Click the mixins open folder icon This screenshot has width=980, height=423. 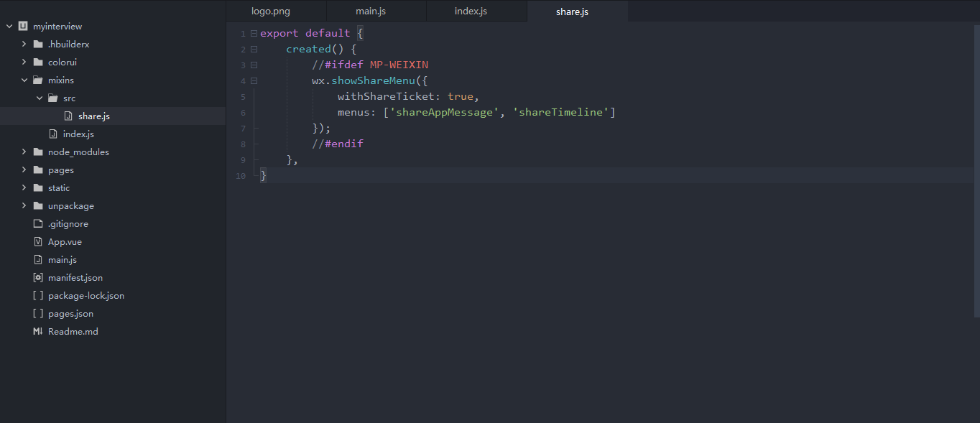[38, 80]
